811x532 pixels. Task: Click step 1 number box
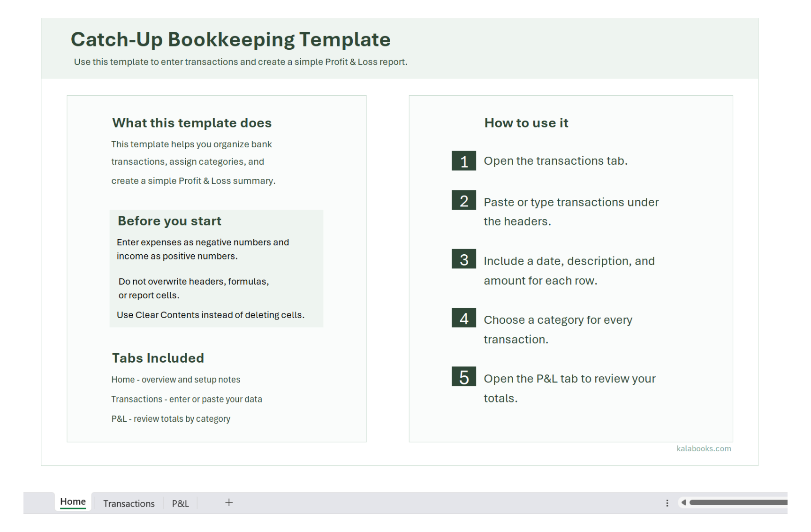(x=464, y=161)
